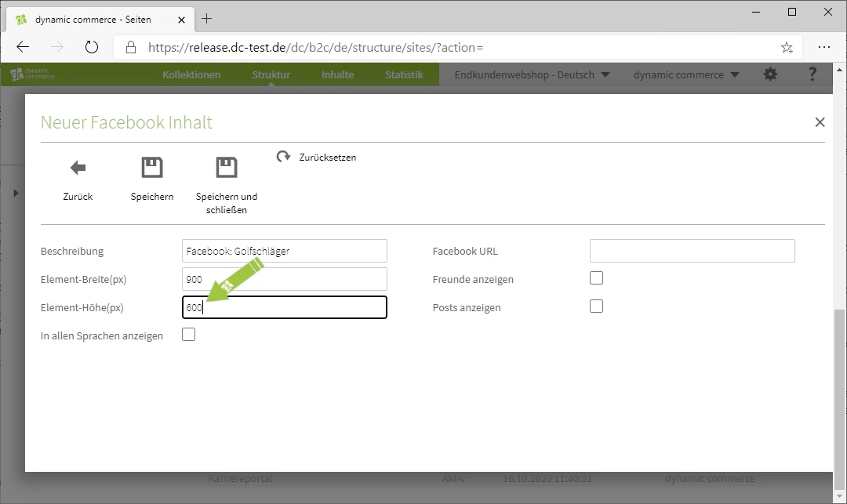Select the dynamic commerce - Seiten browser tab
This screenshot has height=504, width=847.
pyautogui.click(x=100, y=20)
